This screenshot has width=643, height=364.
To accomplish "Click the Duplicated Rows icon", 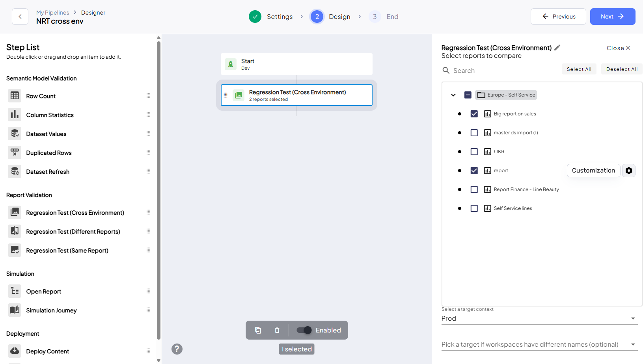I will pos(15,152).
